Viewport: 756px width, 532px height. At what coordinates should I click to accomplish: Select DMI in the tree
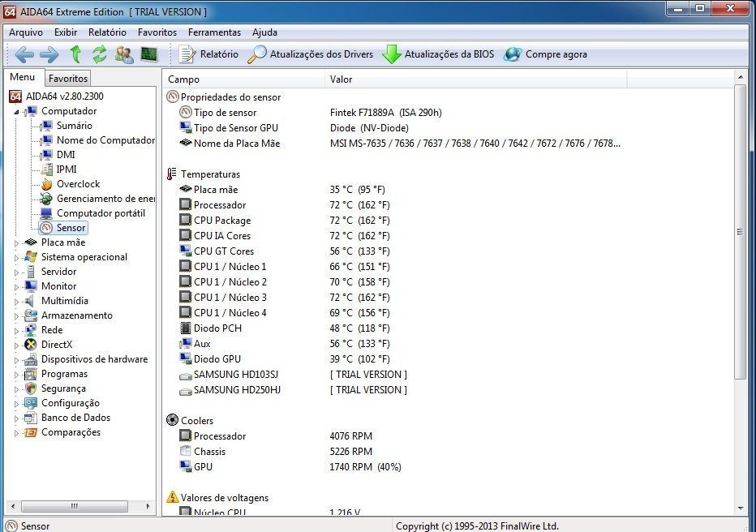point(66,155)
